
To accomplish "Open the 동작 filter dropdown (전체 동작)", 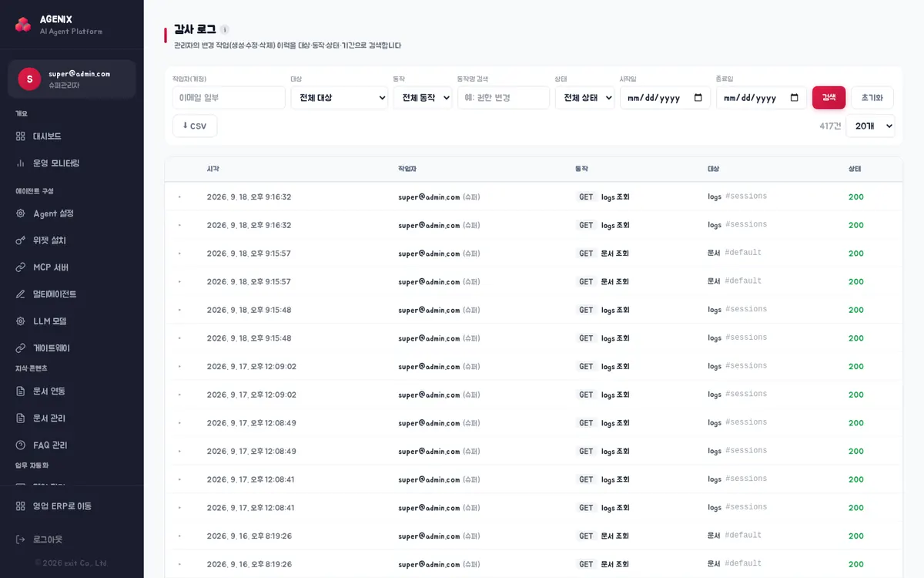I will pyautogui.click(x=423, y=98).
